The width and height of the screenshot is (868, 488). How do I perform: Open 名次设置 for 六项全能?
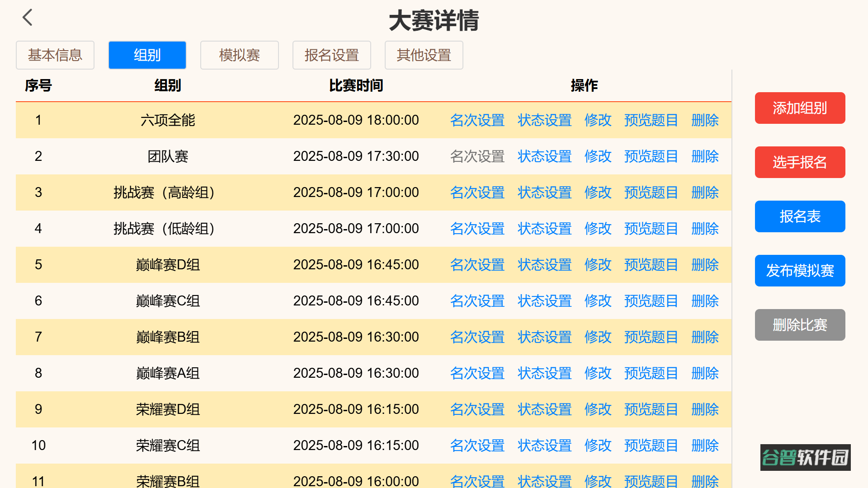(477, 120)
